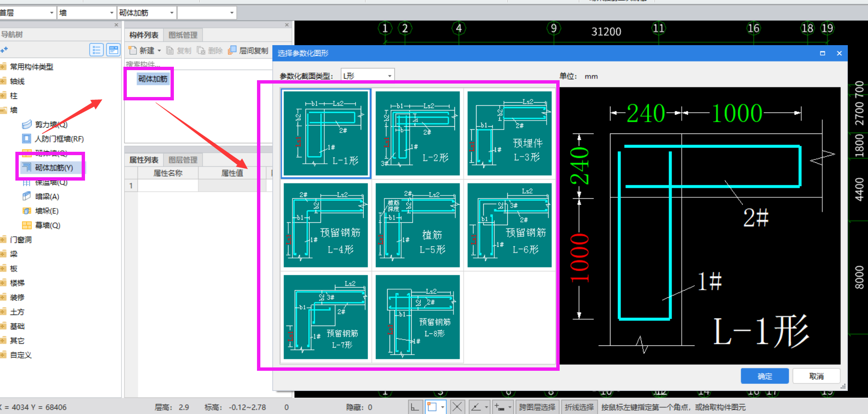
Task: Open rectangle selection mode dropdown arrow
Action: (x=442, y=407)
